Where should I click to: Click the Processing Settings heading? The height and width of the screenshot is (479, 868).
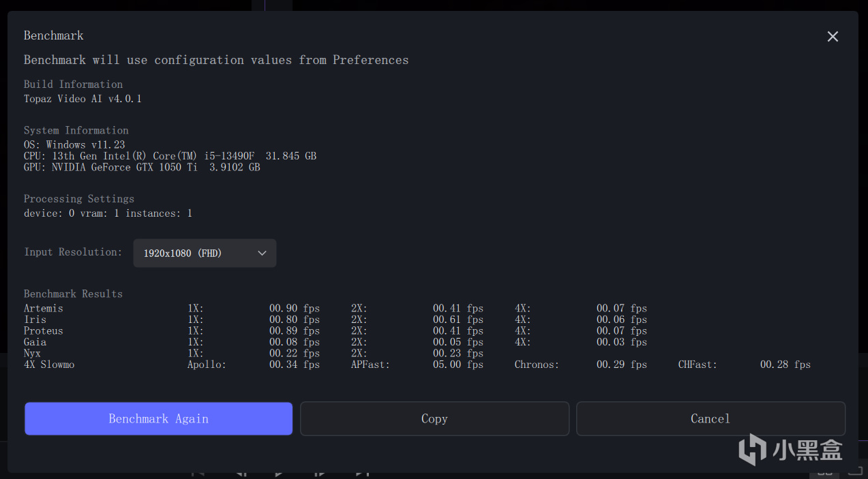tap(79, 199)
